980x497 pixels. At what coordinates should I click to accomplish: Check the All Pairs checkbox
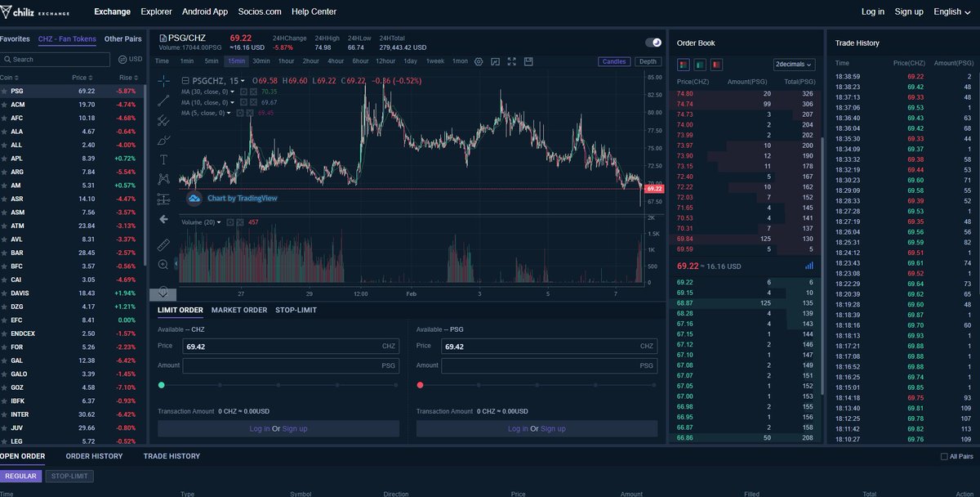click(945, 456)
